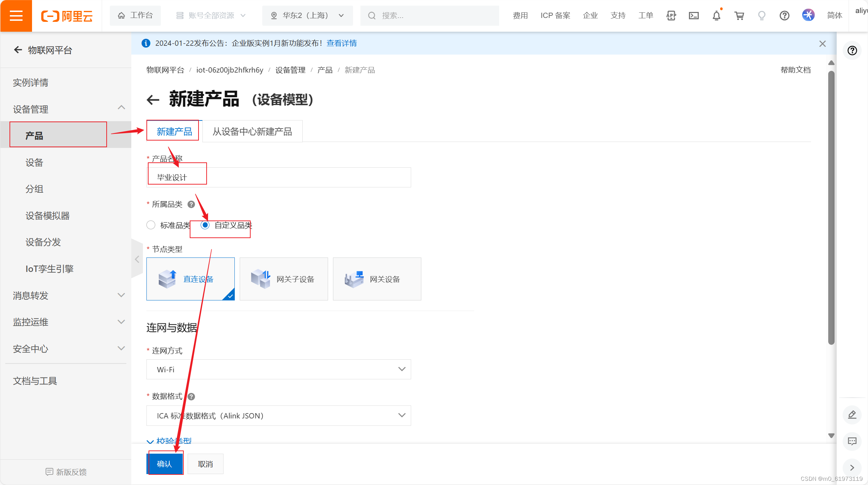Click the help question mark in top bar
Viewport: 868px width, 485px height.
[x=784, y=16]
